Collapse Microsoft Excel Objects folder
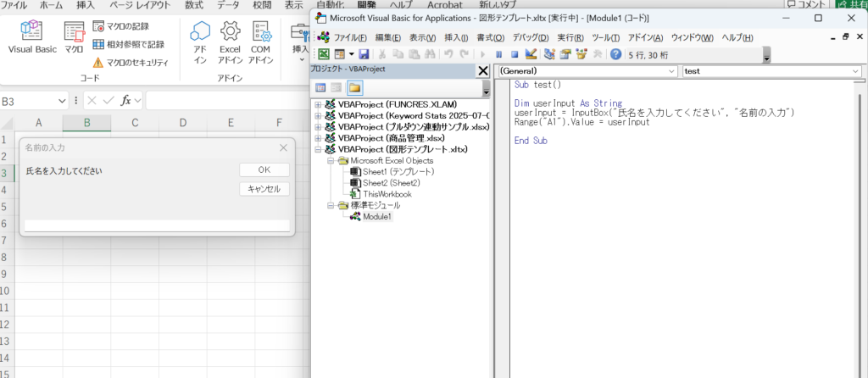This screenshot has width=868, height=378. click(x=331, y=160)
